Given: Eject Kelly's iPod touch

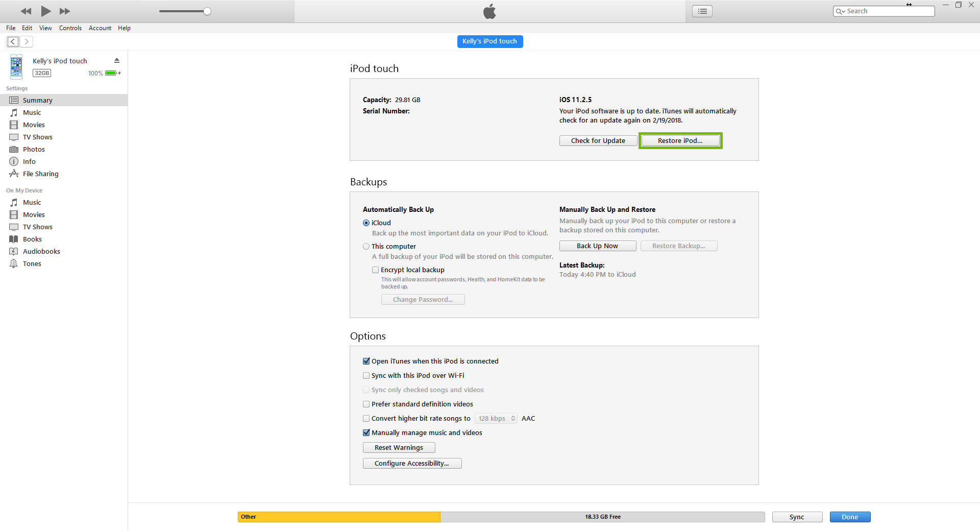Looking at the screenshot, I should click(x=117, y=60).
